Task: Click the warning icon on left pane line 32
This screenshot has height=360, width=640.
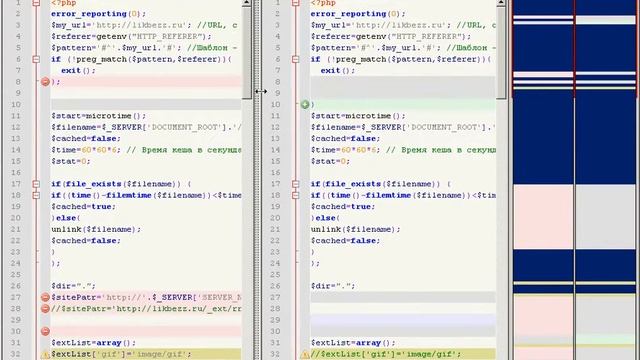Action: pos(45,354)
